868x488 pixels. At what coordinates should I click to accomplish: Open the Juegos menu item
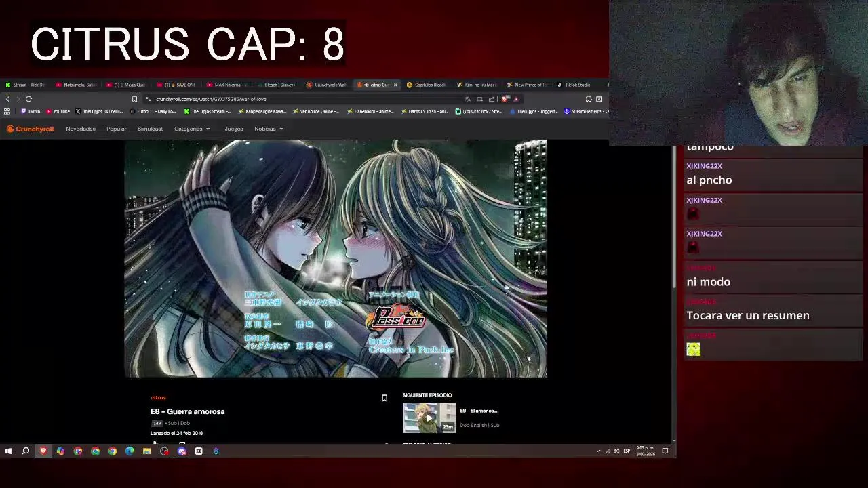(234, 129)
